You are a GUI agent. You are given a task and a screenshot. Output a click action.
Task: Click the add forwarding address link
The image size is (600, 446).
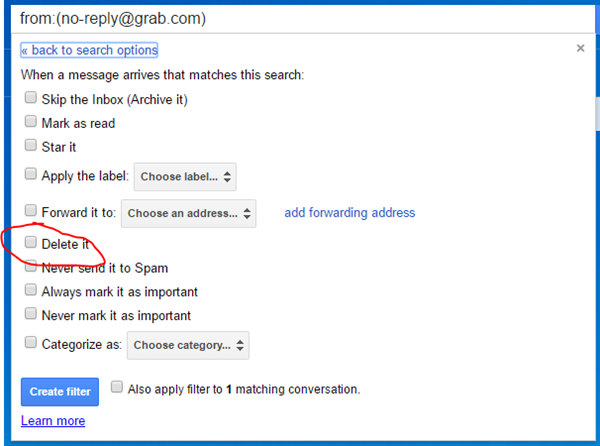[x=349, y=213]
